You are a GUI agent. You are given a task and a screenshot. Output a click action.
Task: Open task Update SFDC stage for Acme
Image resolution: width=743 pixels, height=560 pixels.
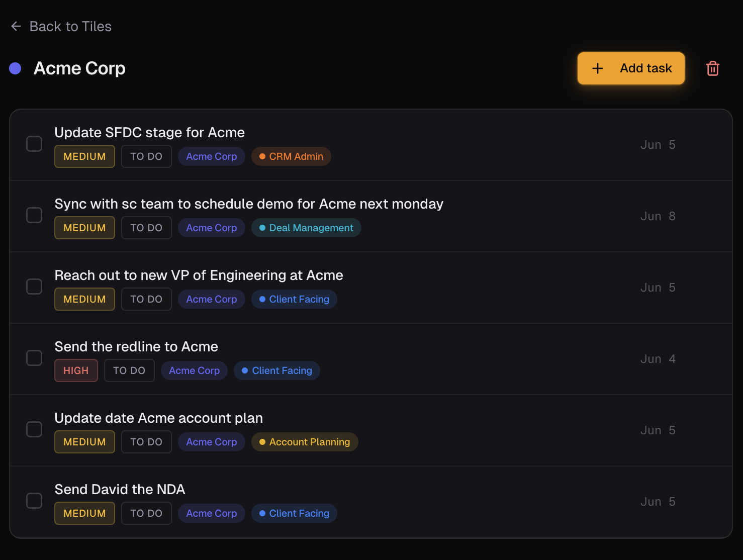[x=149, y=132]
